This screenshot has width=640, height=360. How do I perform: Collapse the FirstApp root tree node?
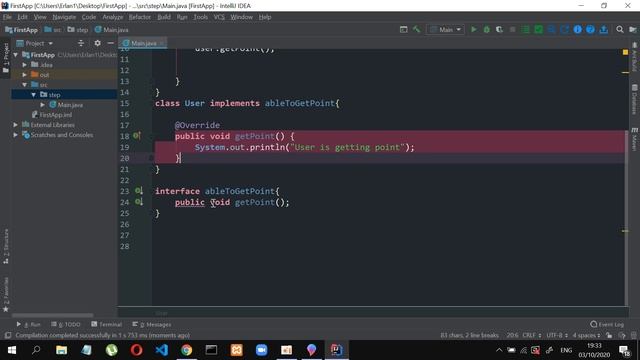point(16,55)
